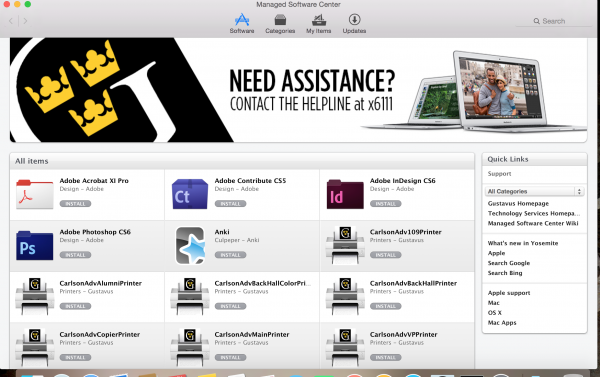Install Adobe InDesign CS6
The height and width of the screenshot is (377, 600).
(x=386, y=204)
